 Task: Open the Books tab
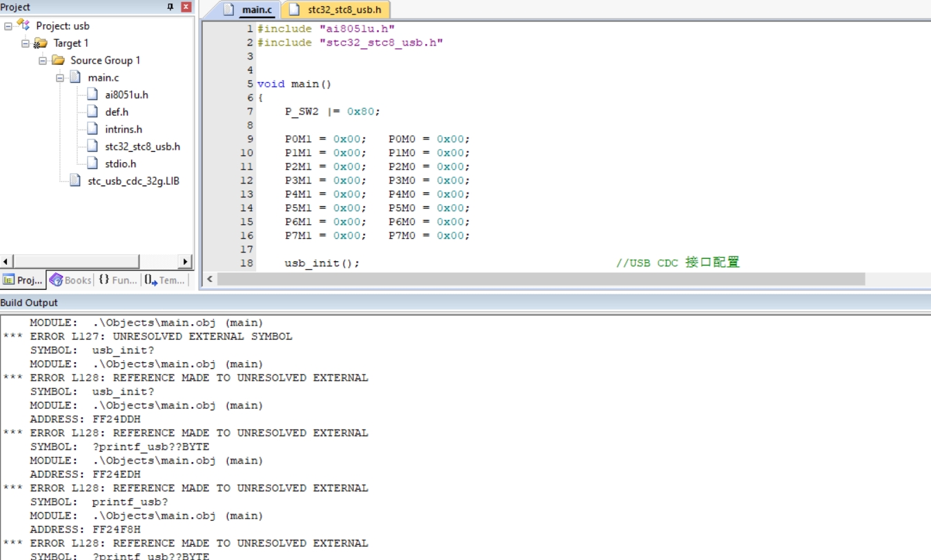pos(70,280)
